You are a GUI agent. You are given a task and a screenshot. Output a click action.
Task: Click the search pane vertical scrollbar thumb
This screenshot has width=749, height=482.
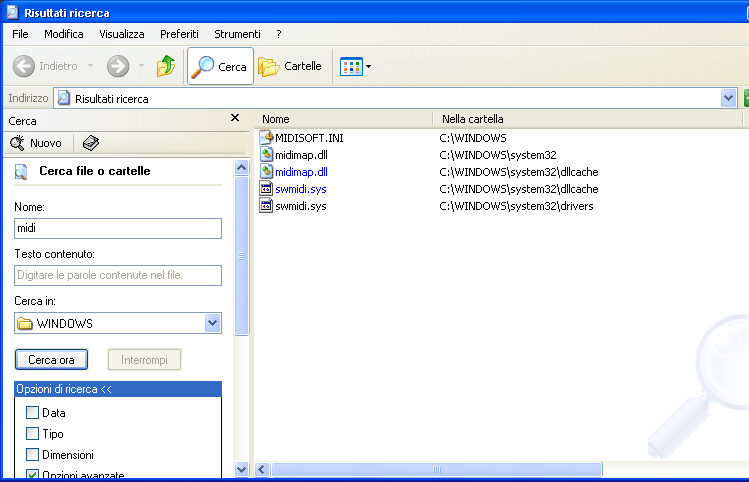coord(242,256)
